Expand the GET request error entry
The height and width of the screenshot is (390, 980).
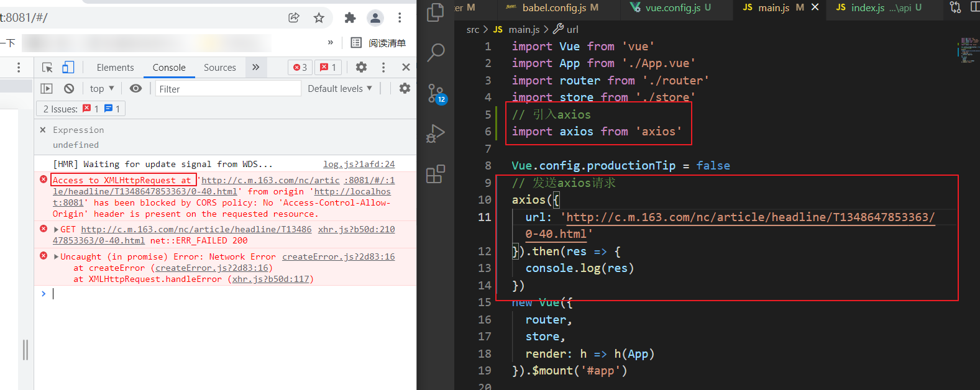pyautogui.click(x=56, y=229)
